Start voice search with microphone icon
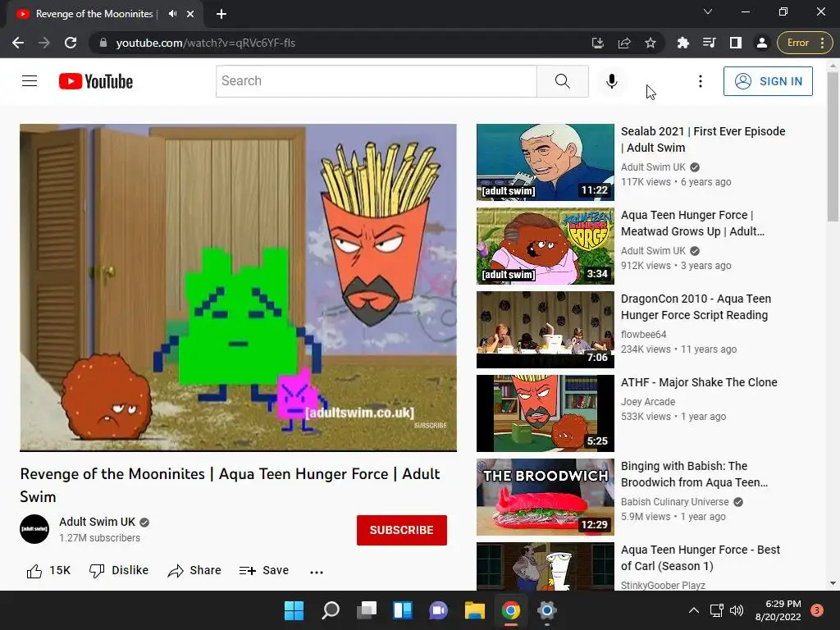 [x=612, y=81]
